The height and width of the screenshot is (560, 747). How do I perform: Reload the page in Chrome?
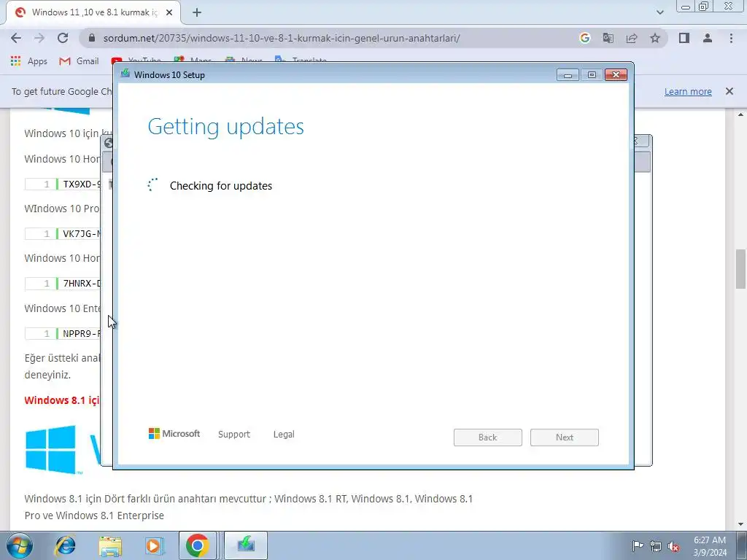63,38
